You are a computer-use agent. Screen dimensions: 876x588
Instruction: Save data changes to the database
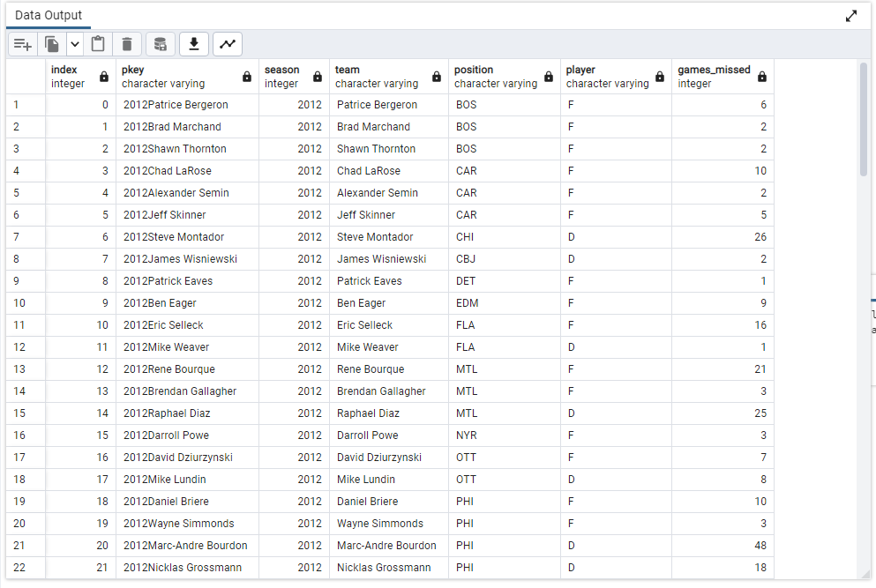pyautogui.click(x=161, y=43)
